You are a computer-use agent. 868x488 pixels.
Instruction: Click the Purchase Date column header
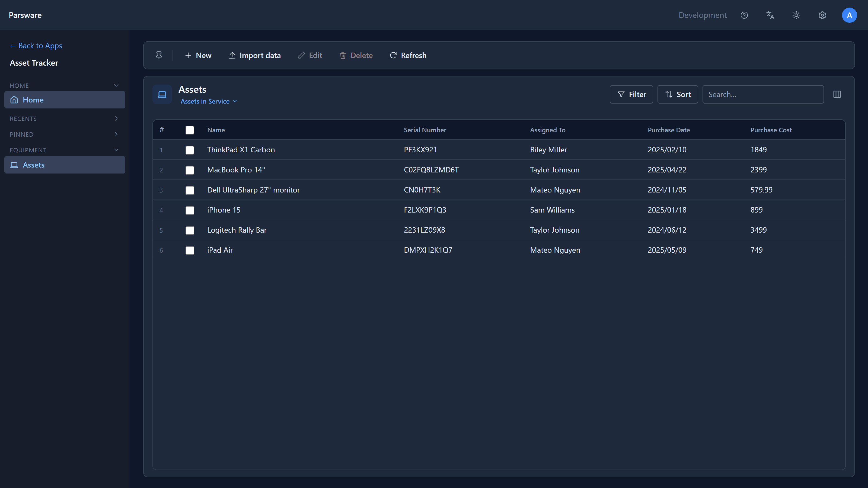pyautogui.click(x=669, y=130)
